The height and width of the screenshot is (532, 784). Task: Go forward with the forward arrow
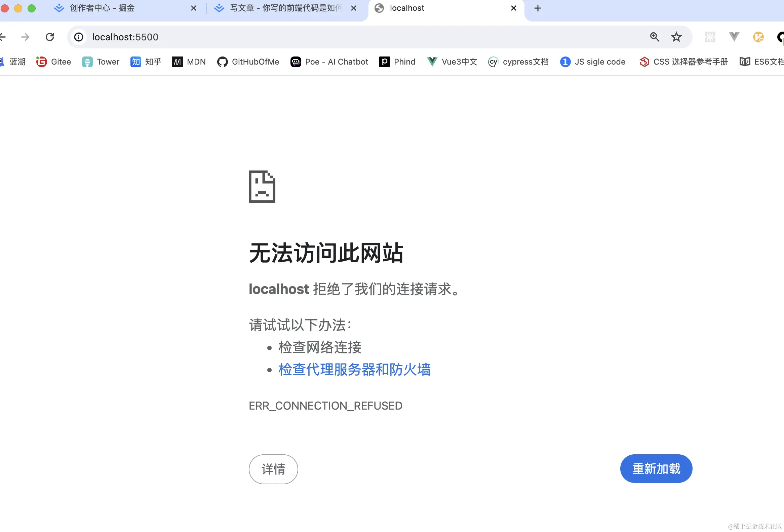pyautogui.click(x=25, y=37)
